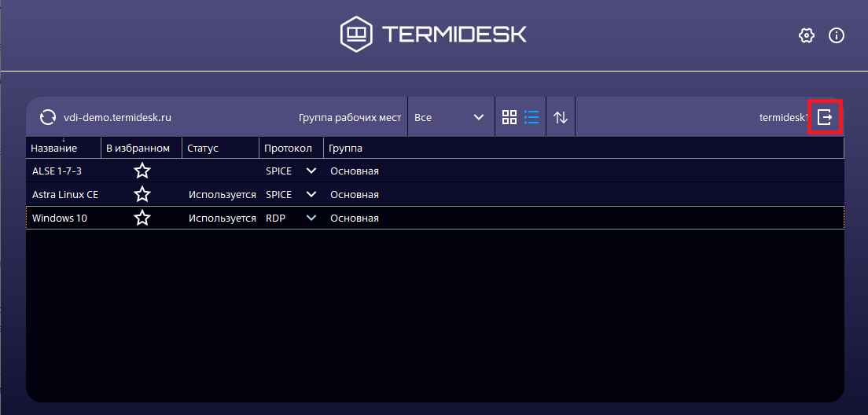Expand protocol dropdown for ALSE 1-7-3
Image resolution: width=868 pixels, height=415 pixels.
(x=311, y=171)
